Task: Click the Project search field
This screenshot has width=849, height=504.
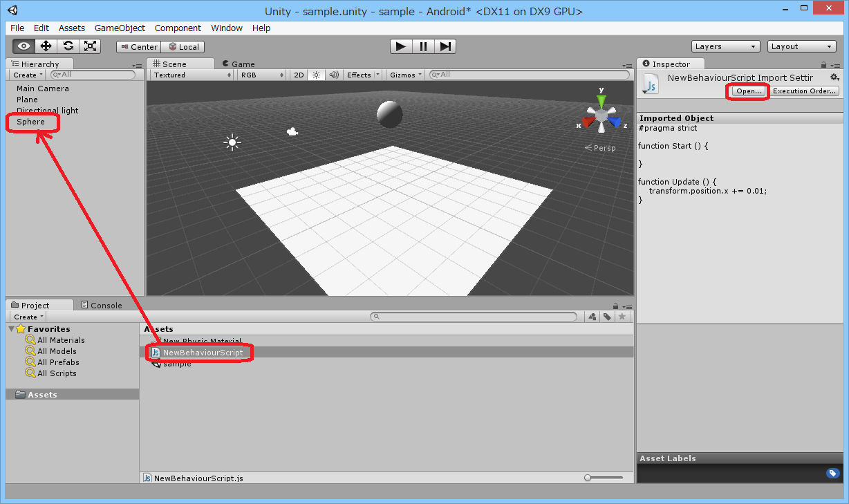Action: tap(474, 317)
